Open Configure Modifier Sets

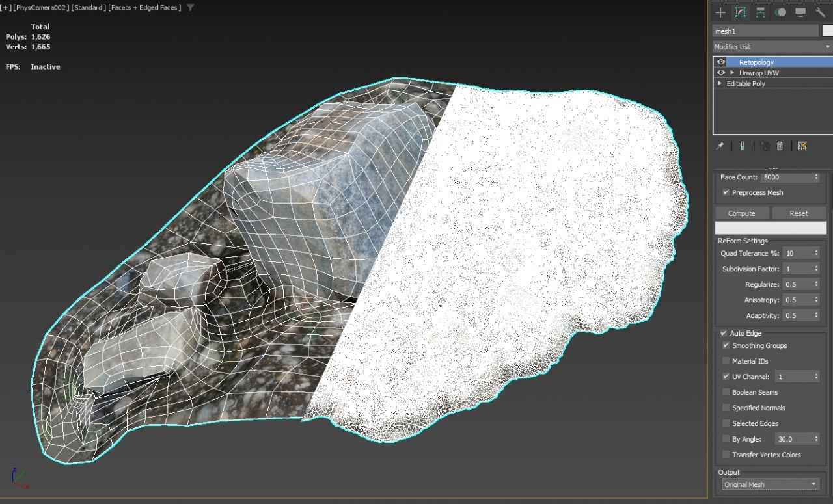click(x=802, y=146)
